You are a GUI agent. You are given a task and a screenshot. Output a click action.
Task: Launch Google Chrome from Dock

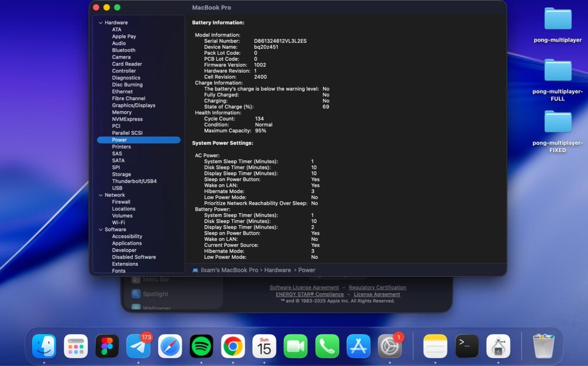click(x=233, y=346)
